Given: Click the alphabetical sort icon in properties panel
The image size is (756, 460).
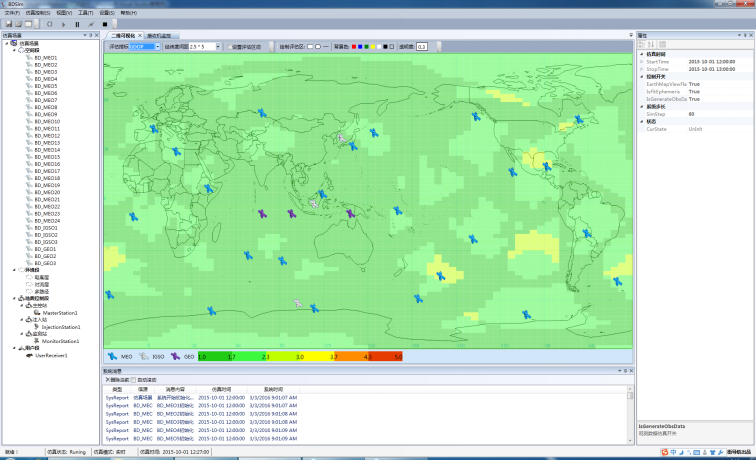Looking at the screenshot, I should [650, 44].
